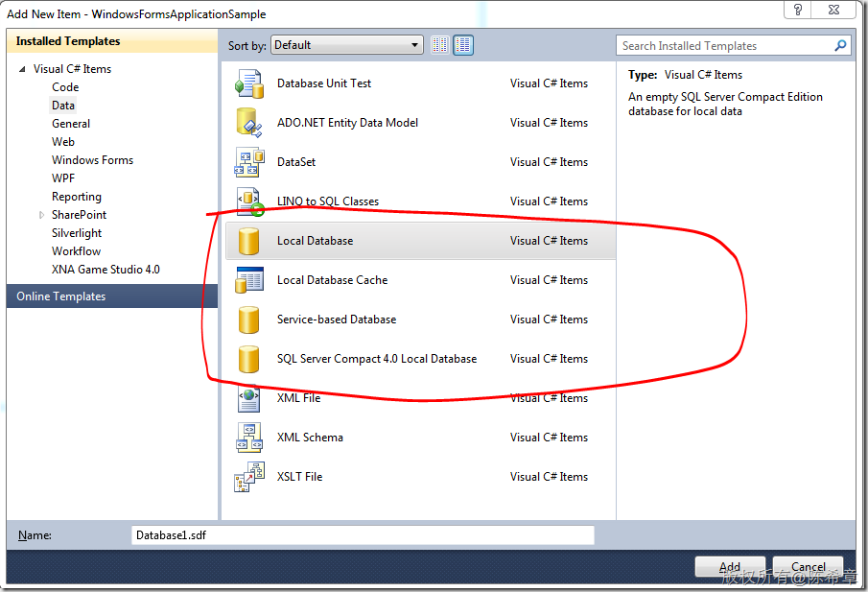Screen dimensions: 868x592
Task: Select the XSLT File template name
Action: pos(299,476)
